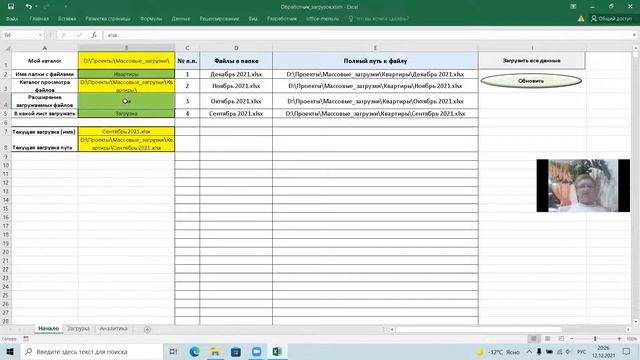The height and width of the screenshot is (360, 640).
Task: Open the Рецензирование ribbon tab
Action: (219, 19)
